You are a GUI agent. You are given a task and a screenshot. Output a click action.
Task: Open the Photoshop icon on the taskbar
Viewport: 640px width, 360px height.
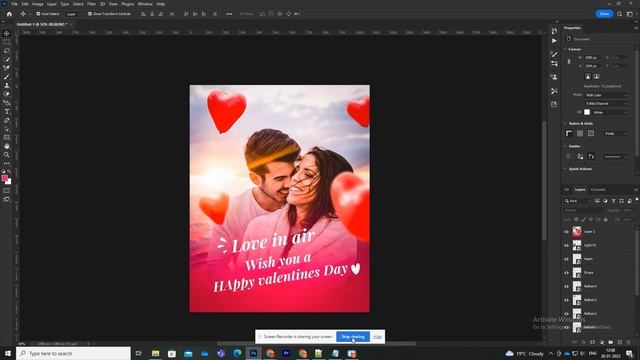[x=253, y=353]
